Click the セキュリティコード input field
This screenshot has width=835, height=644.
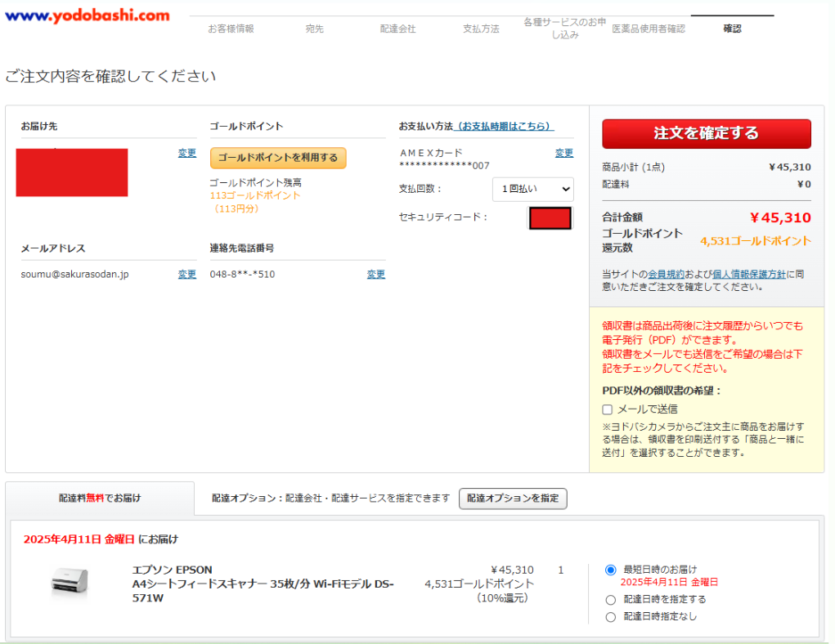point(550,218)
